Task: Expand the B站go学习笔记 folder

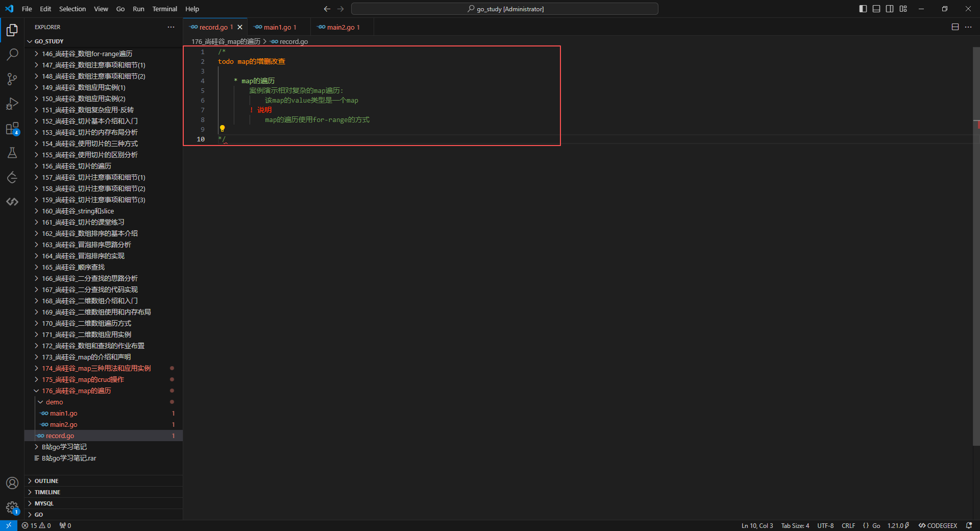Action: click(x=104, y=447)
